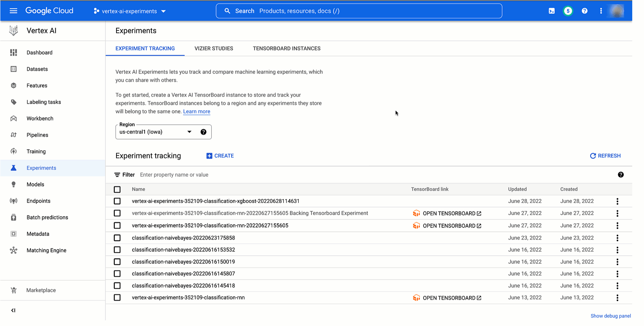Click CREATE experiment button
644x326 pixels.
point(220,156)
